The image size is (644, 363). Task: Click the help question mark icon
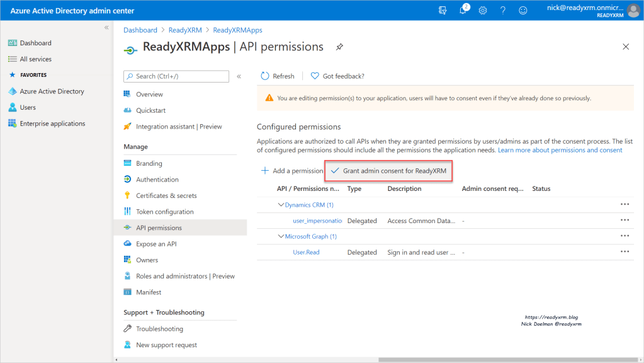pyautogui.click(x=502, y=11)
